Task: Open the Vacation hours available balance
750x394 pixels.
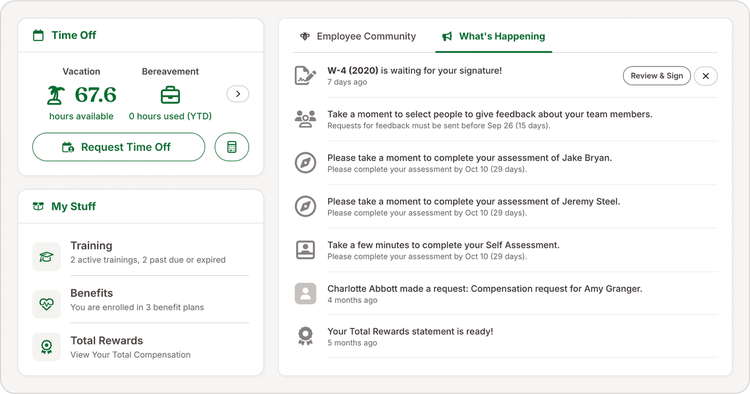Action: (x=81, y=94)
